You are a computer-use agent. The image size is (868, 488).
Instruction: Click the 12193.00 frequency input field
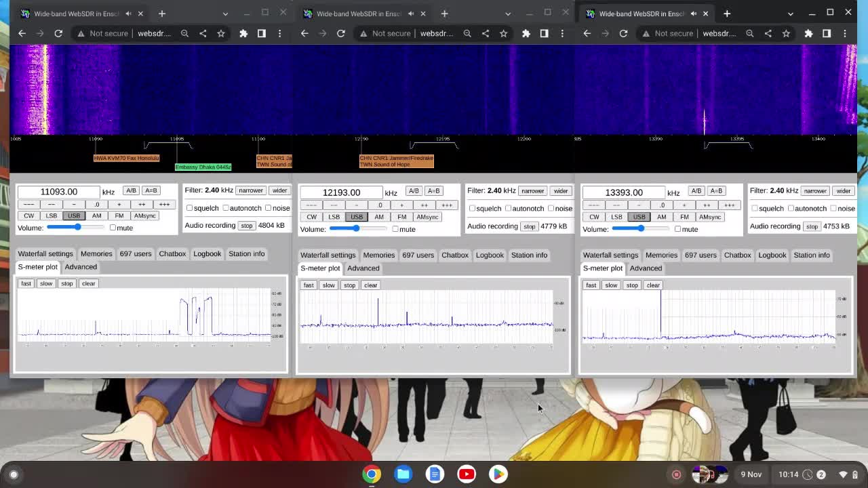coord(342,192)
